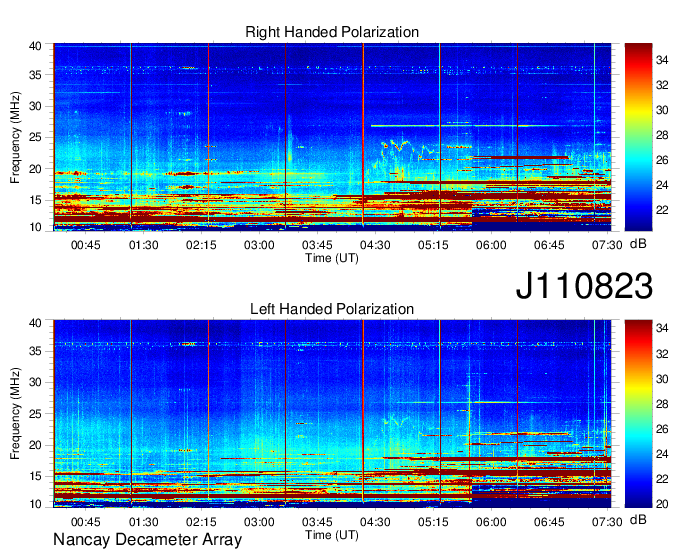Screen dimensions: 680x552
Task: Click the 24 dB label on right-handed colorbar
Action: tap(662, 185)
